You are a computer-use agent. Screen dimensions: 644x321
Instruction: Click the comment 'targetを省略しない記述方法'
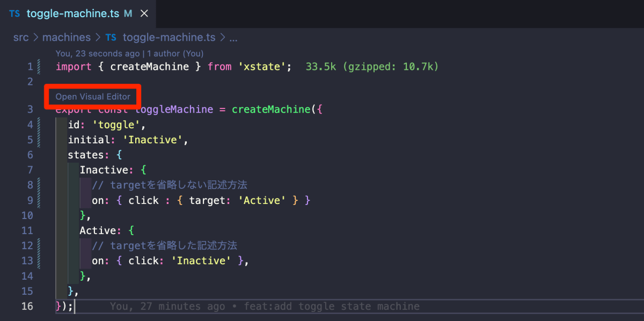pyautogui.click(x=170, y=185)
